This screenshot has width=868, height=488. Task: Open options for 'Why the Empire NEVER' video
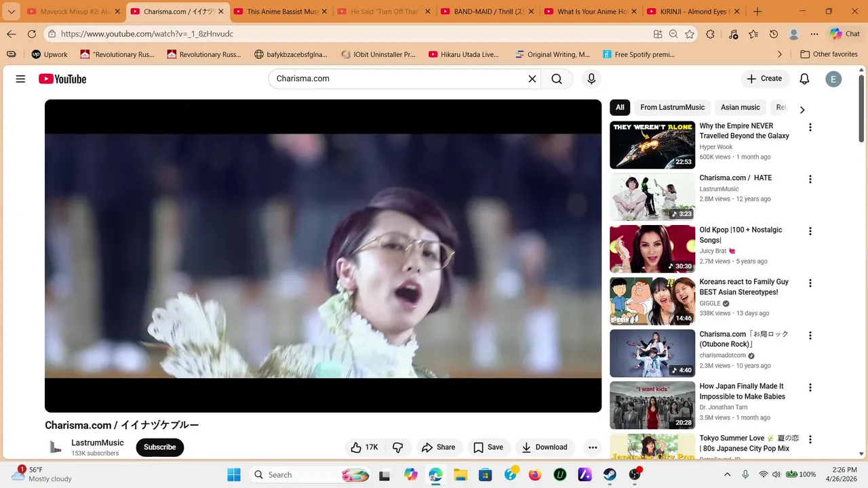pyautogui.click(x=810, y=127)
